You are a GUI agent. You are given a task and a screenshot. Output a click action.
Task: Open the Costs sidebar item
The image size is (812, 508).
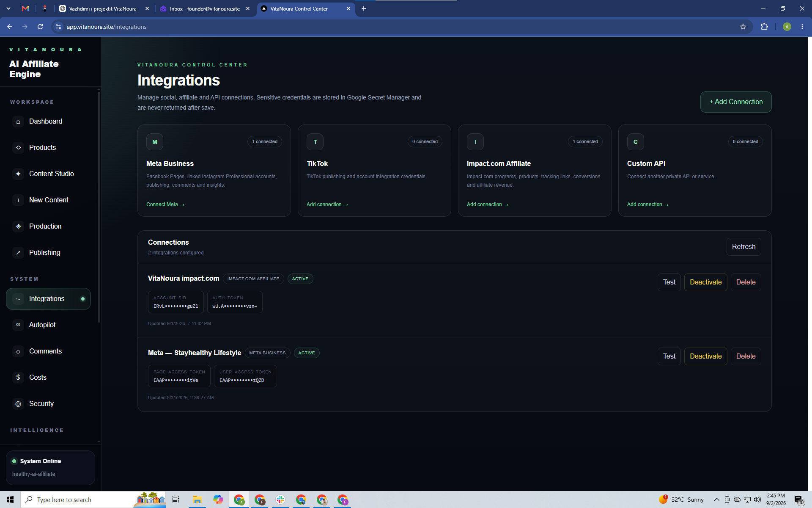pyautogui.click(x=48, y=378)
